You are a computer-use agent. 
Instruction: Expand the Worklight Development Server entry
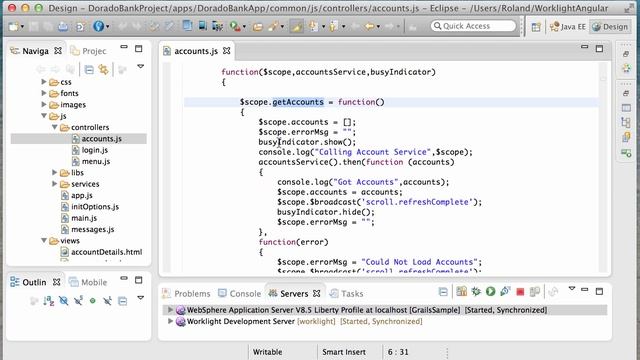coord(170,321)
